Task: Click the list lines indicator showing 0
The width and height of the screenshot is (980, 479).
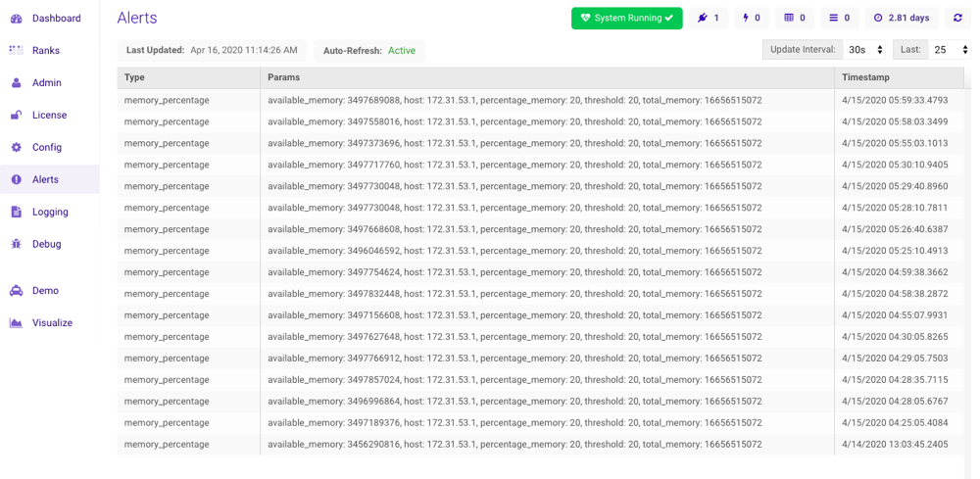Action: click(840, 18)
